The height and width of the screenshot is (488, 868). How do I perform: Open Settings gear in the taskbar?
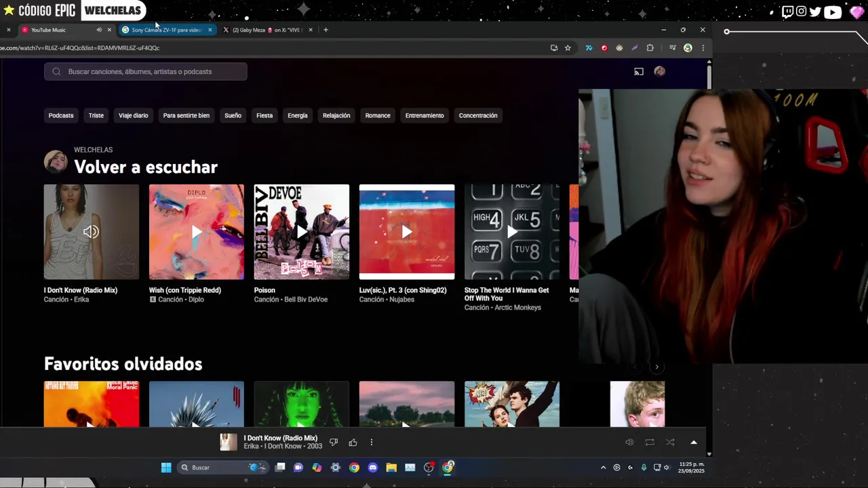[335, 467]
